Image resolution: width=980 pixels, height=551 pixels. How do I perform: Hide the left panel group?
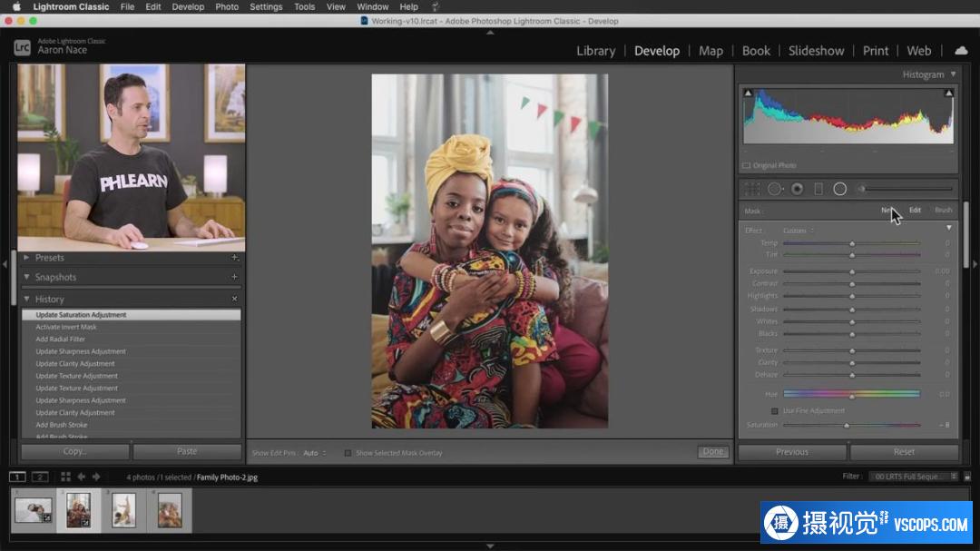[x=5, y=264]
